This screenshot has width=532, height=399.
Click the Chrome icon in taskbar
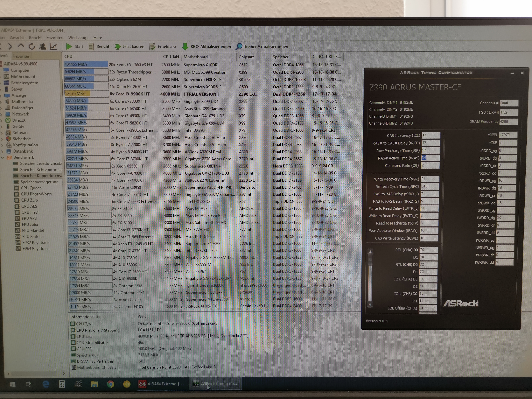pos(111,384)
